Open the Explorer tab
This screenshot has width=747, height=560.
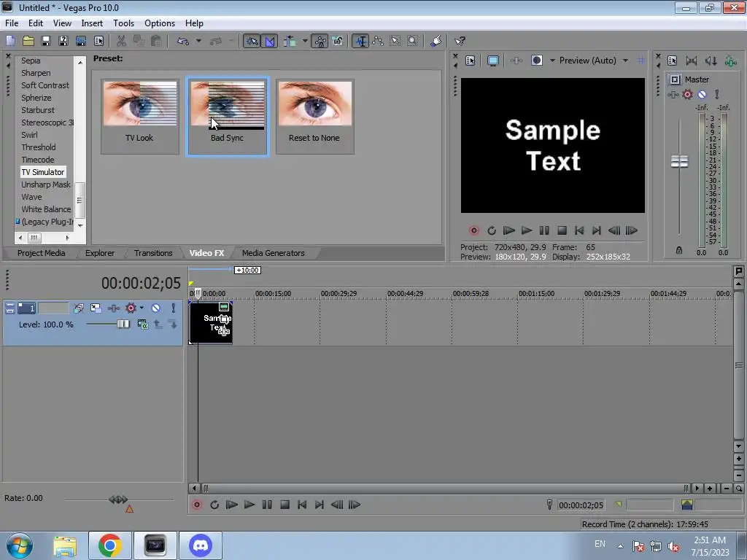pyautogui.click(x=99, y=253)
